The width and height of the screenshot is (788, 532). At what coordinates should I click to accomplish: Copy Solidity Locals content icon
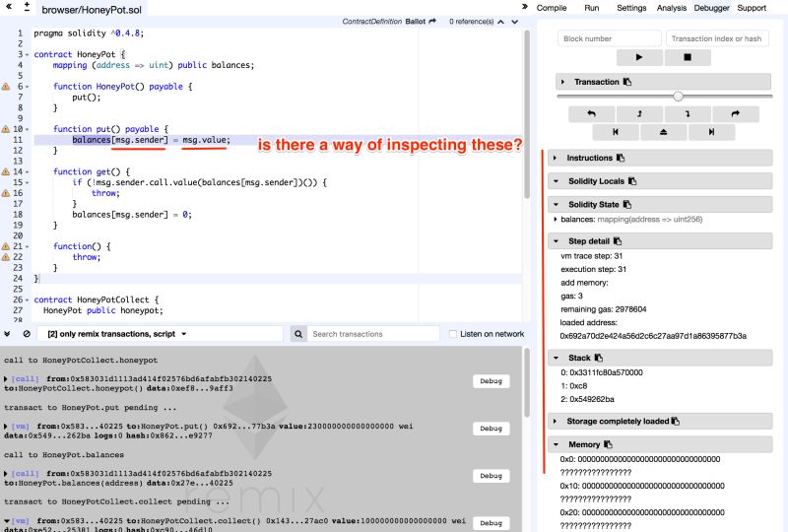tap(632, 181)
